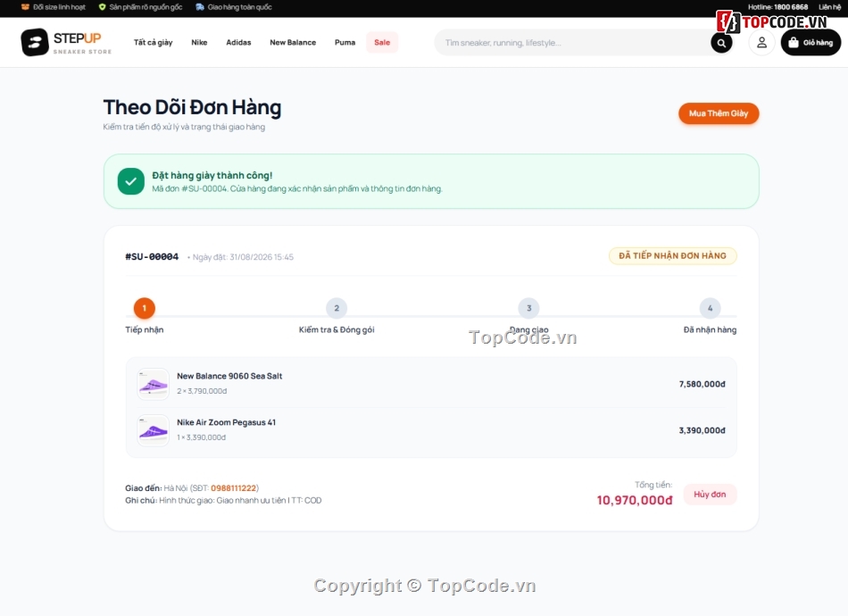Select step 2 Kiểm tra & Đóng gói
Viewport: 848px width, 616px height.
[337, 308]
